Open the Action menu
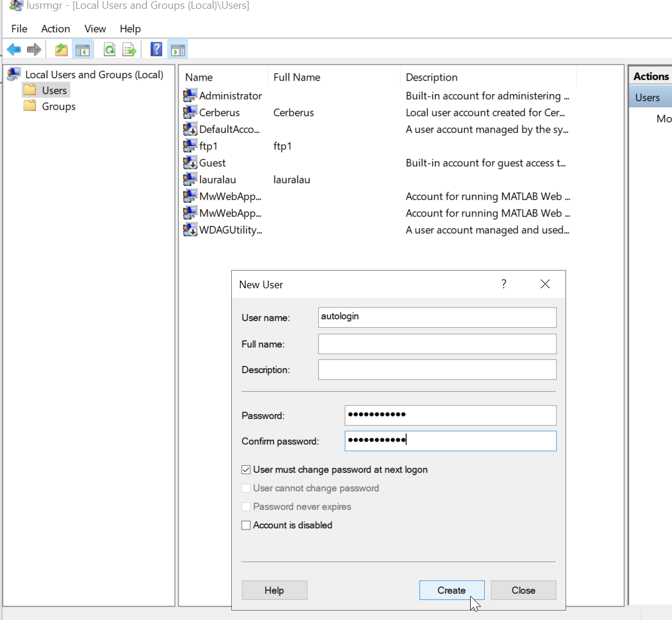Viewport: 672px width, 620px height. coord(55,29)
